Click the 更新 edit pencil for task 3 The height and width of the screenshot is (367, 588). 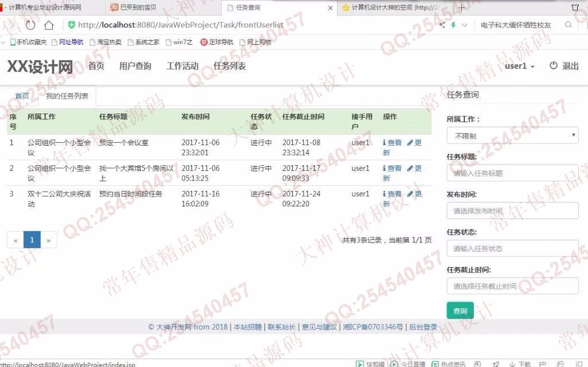pos(410,194)
